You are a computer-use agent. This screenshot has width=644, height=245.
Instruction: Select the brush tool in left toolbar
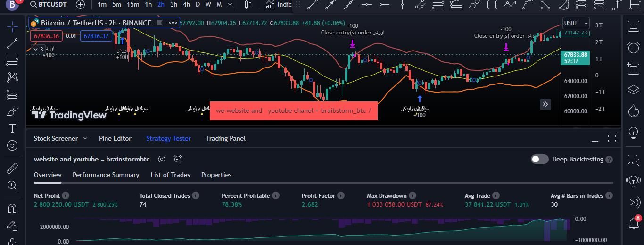13,111
